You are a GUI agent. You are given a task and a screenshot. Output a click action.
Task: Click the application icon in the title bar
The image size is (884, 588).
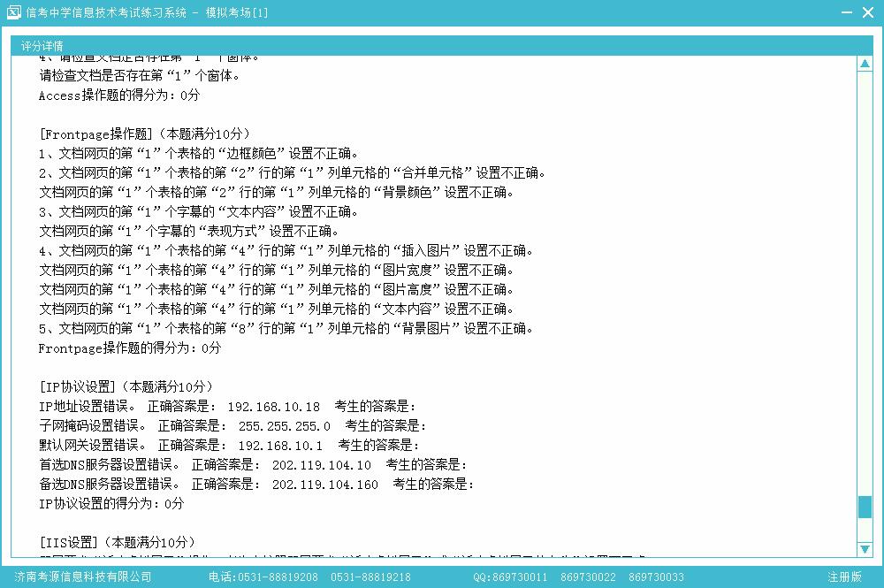tap(13, 12)
